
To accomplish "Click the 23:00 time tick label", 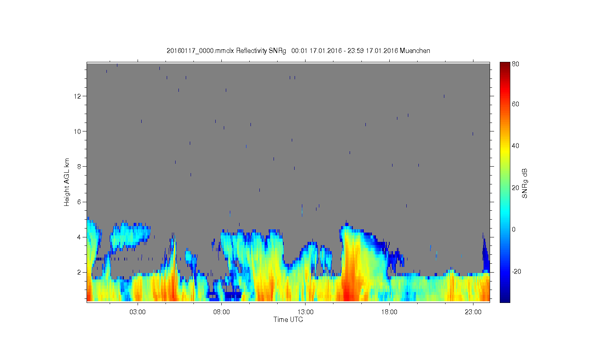I will 473,312.
